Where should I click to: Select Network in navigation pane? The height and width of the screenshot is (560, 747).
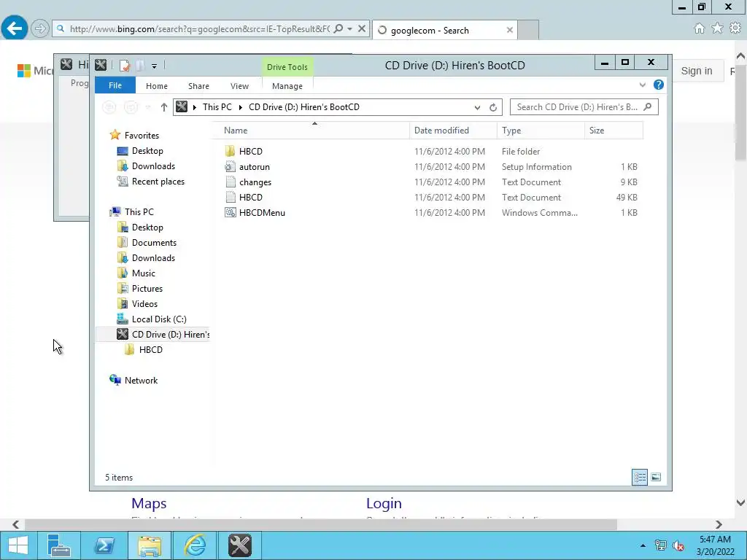[x=141, y=380]
